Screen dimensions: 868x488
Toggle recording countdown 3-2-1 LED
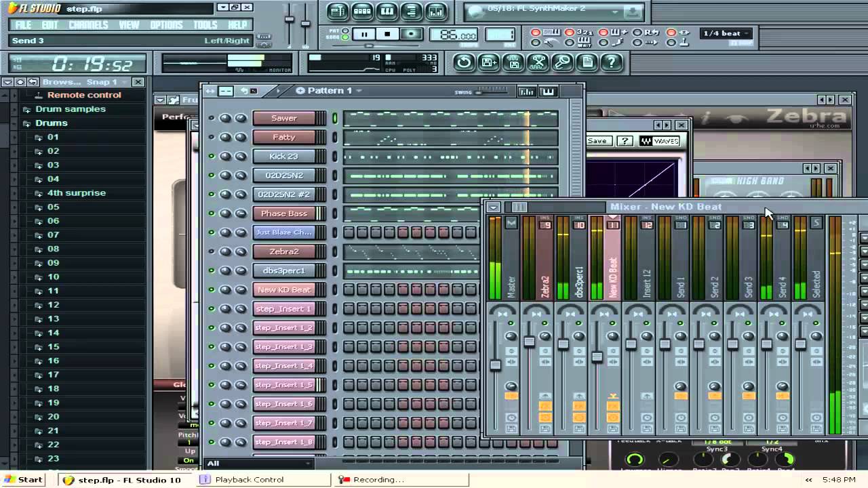coord(570,33)
